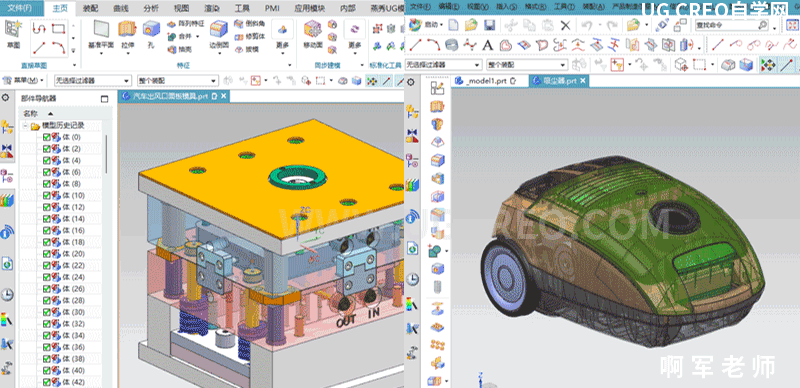Click the 孔 (Hole) feature icon
800x388 pixels.
point(151,35)
